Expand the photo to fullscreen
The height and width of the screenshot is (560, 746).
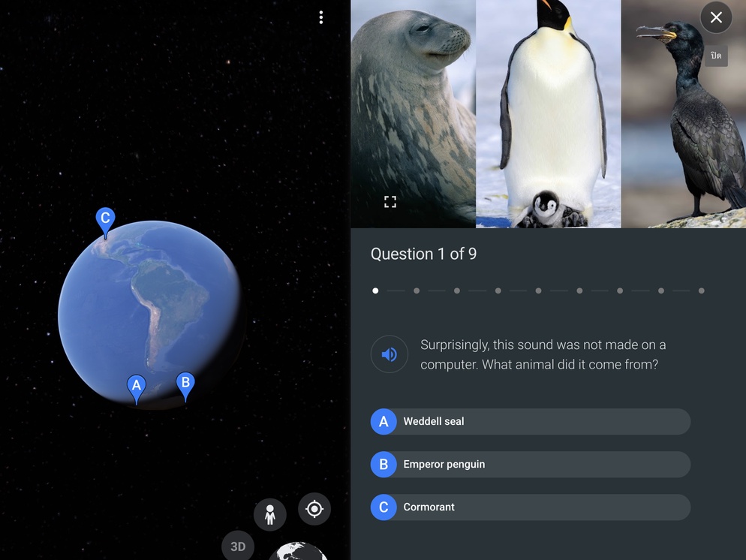tap(390, 202)
